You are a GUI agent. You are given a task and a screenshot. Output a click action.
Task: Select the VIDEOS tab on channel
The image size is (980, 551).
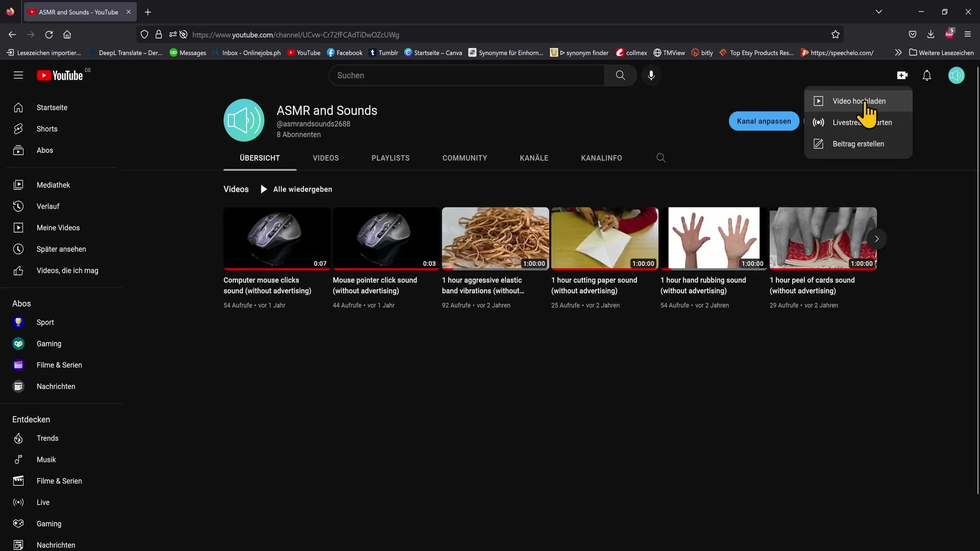(x=325, y=158)
